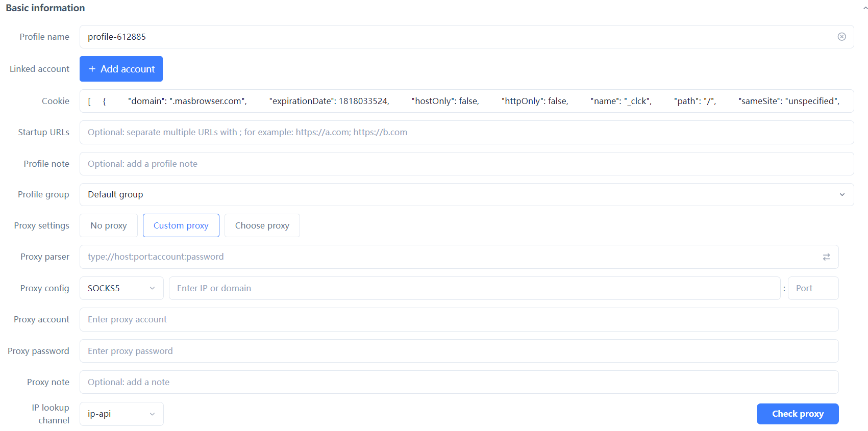Click the Check proxy button

[x=798, y=414]
